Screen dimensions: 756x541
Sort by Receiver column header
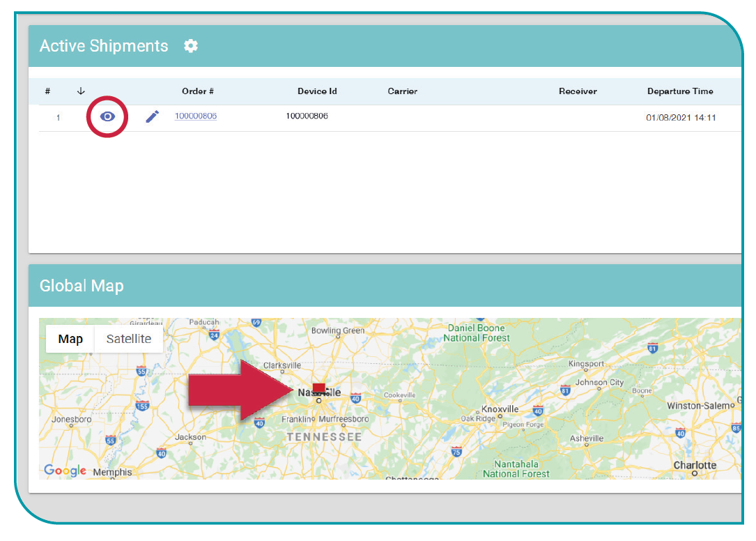(578, 91)
